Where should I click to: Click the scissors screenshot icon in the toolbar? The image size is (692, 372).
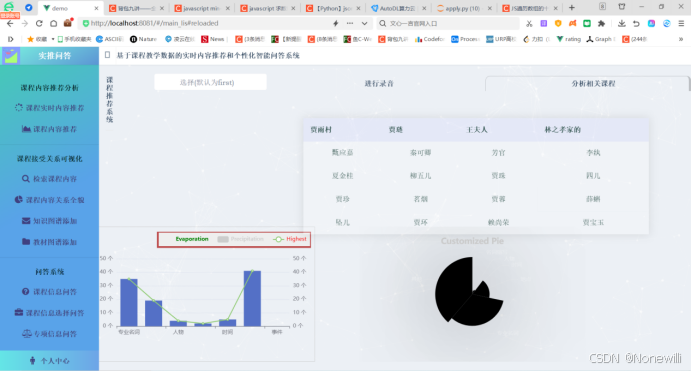tap(529, 23)
